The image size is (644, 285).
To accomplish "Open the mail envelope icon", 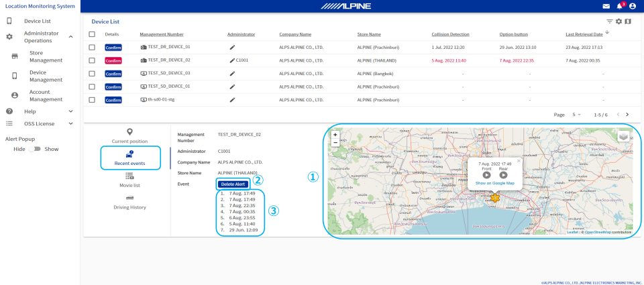I will [606, 6].
